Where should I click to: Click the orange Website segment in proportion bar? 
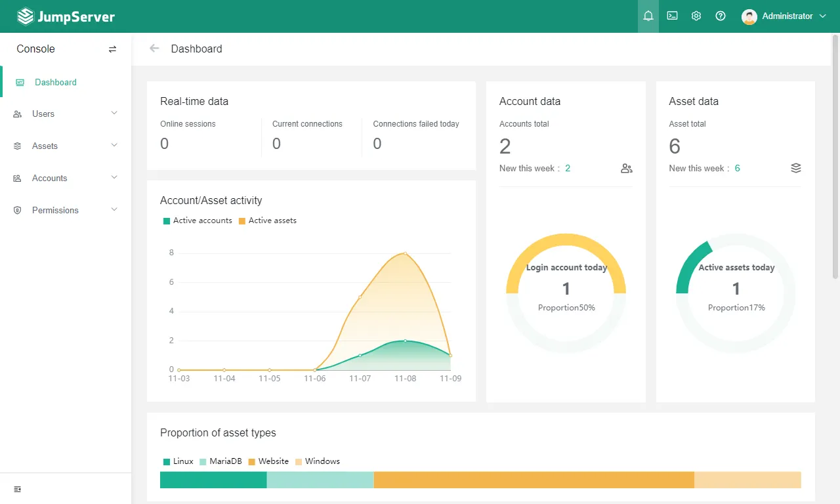(x=534, y=480)
